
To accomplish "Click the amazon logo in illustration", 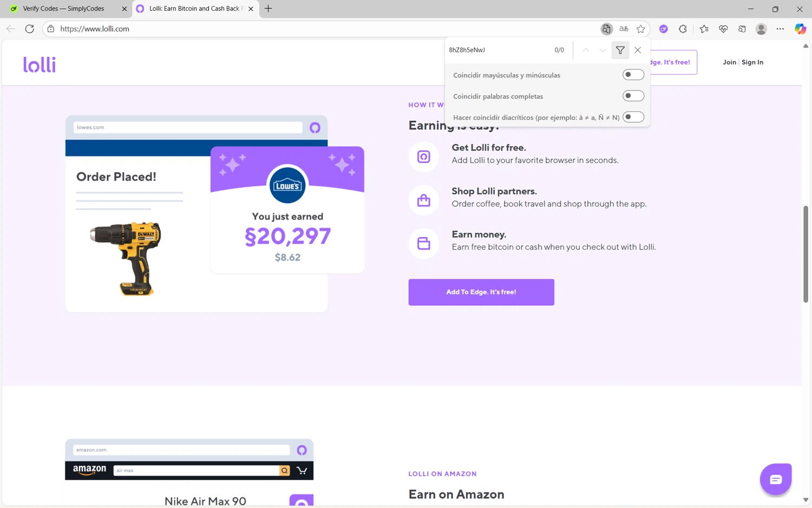I will (90, 470).
